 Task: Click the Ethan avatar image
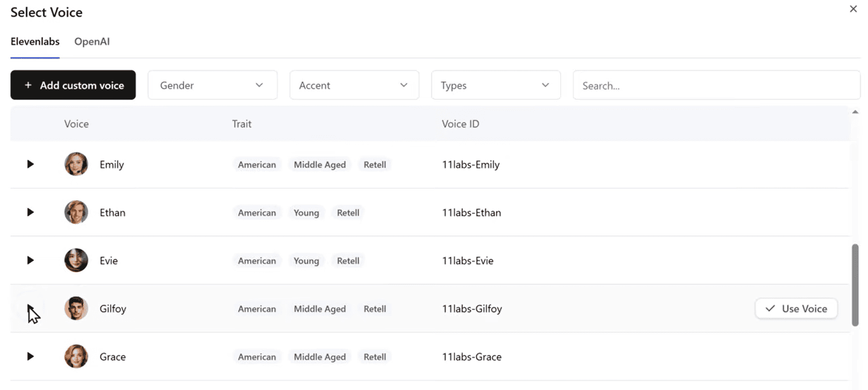click(76, 212)
